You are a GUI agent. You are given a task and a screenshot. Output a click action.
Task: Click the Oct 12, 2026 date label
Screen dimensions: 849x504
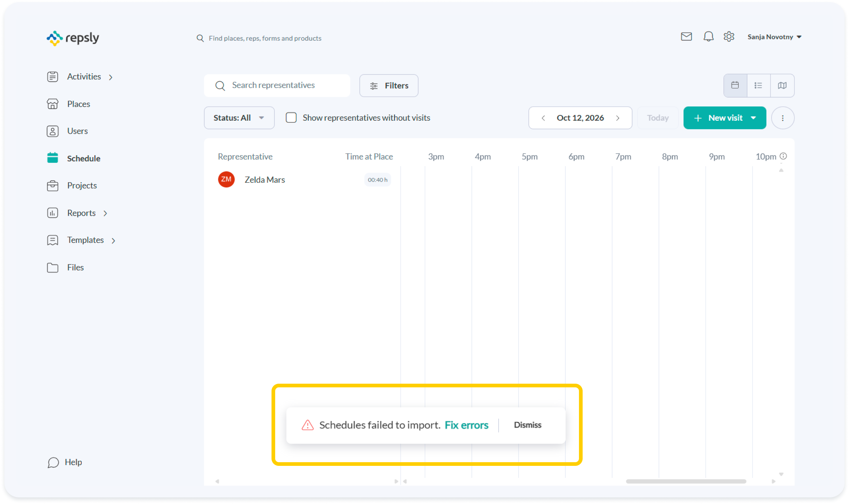click(x=580, y=118)
